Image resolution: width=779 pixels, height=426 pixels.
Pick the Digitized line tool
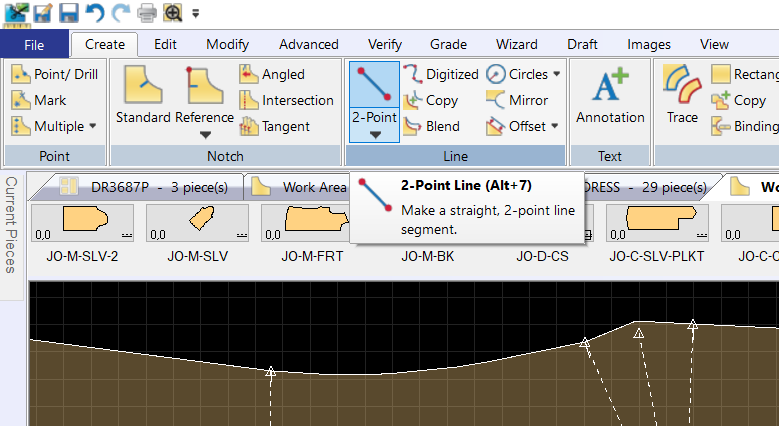coord(440,74)
